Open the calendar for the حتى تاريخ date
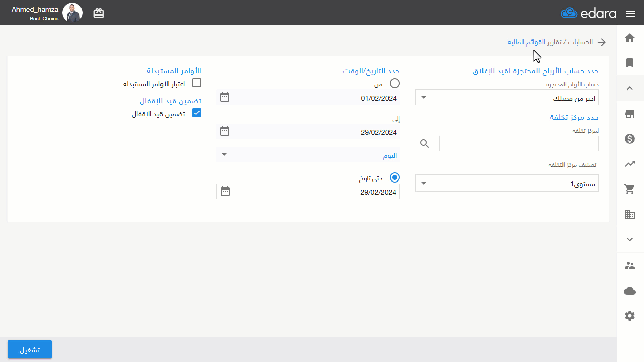This screenshot has width=644, height=362. (225, 192)
